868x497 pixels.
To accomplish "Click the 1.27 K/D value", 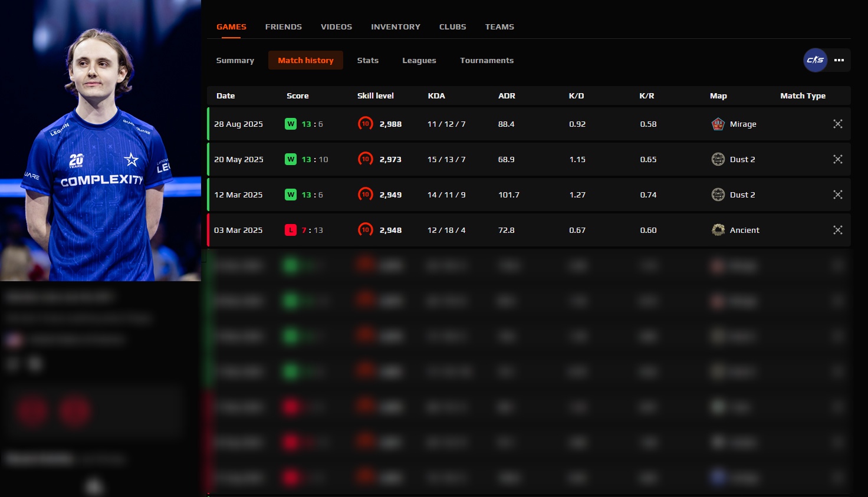I will (x=577, y=195).
